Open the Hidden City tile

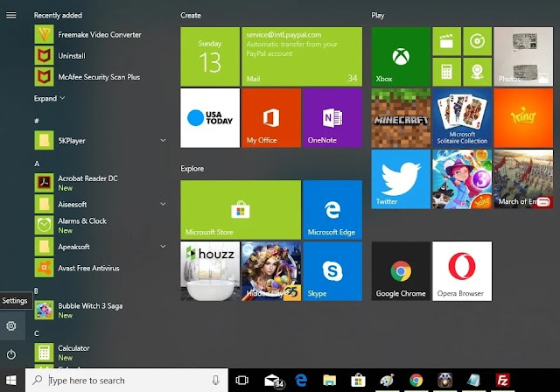pos(271,271)
